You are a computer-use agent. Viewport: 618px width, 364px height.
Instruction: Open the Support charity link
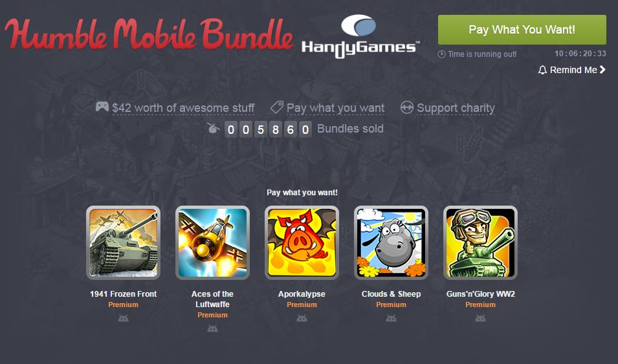[x=456, y=108]
